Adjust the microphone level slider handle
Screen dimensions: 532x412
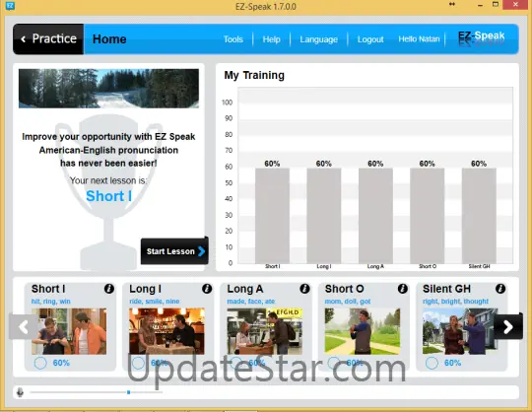(x=129, y=392)
